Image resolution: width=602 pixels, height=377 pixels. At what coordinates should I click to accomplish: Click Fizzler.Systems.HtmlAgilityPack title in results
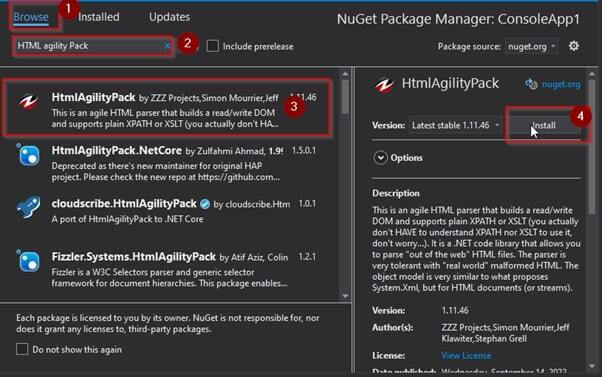click(133, 257)
